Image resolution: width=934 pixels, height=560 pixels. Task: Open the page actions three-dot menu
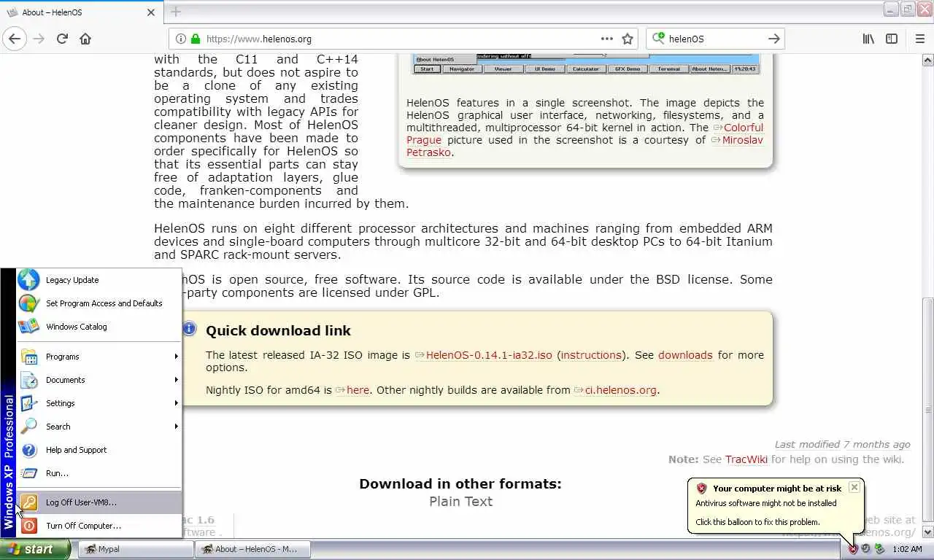click(606, 39)
